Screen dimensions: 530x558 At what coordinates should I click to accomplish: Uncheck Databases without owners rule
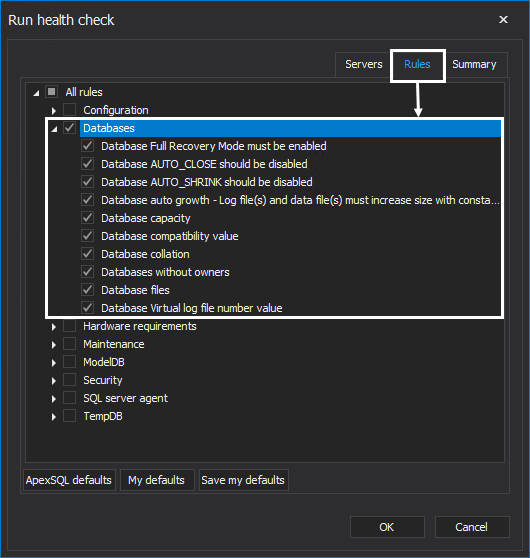coord(88,272)
